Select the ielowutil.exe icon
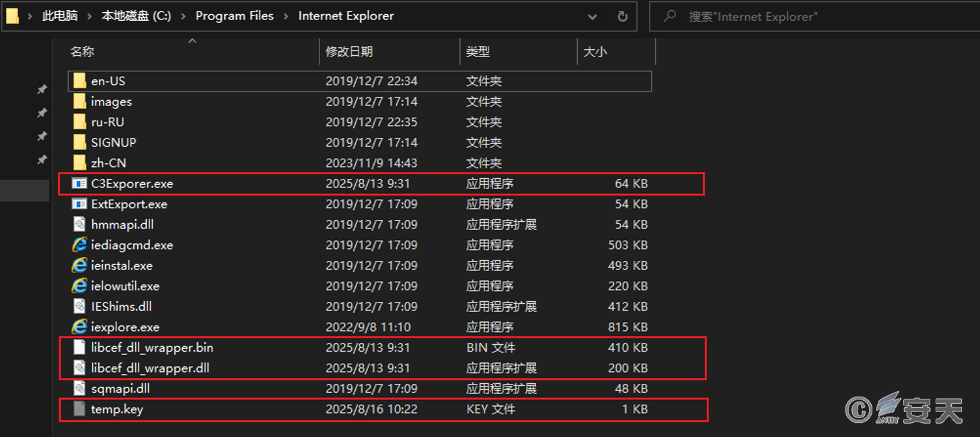This screenshot has height=437, width=980. coord(79,286)
